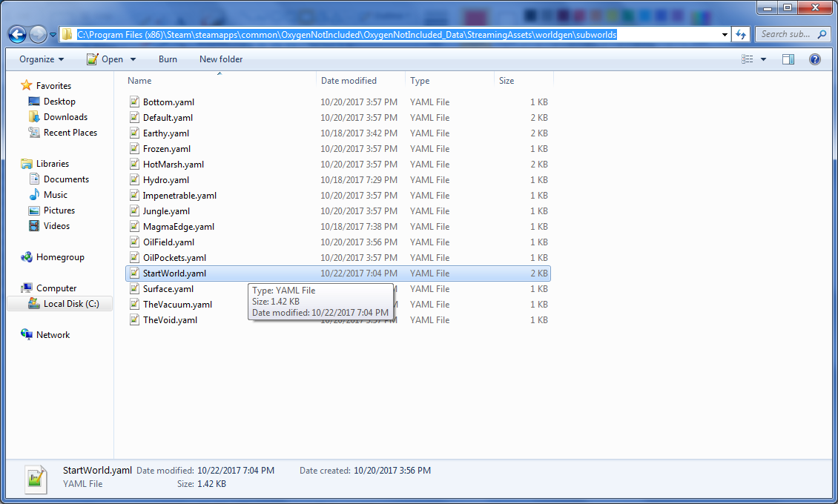
Task: Click the TheVoid.yaml file name
Action: 170,319
